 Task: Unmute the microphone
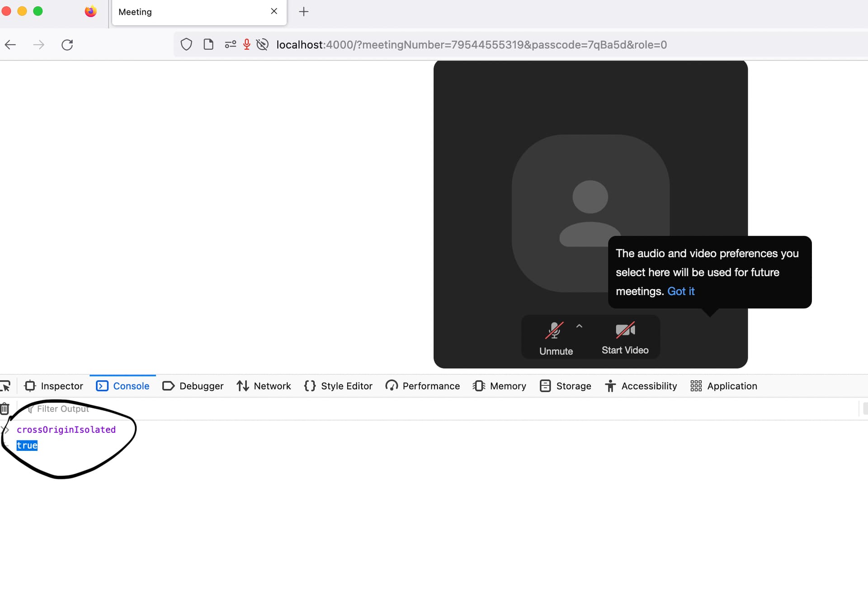coord(556,338)
